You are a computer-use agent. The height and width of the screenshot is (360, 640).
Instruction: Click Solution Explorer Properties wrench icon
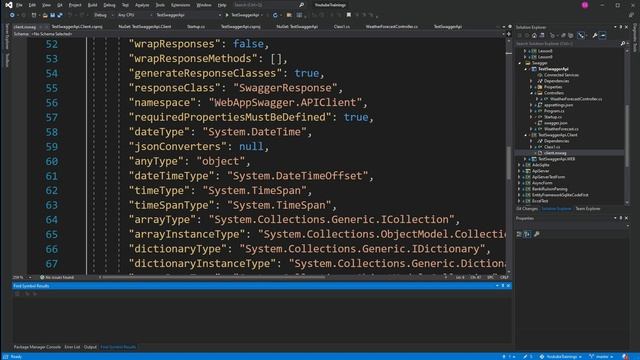(x=595, y=36)
